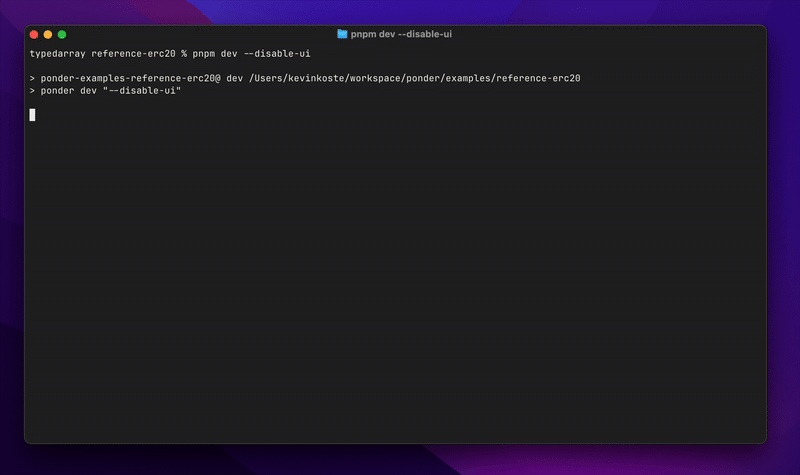The width and height of the screenshot is (800, 475).
Task: Close the terminal window with the red button
Action: pos(34,34)
